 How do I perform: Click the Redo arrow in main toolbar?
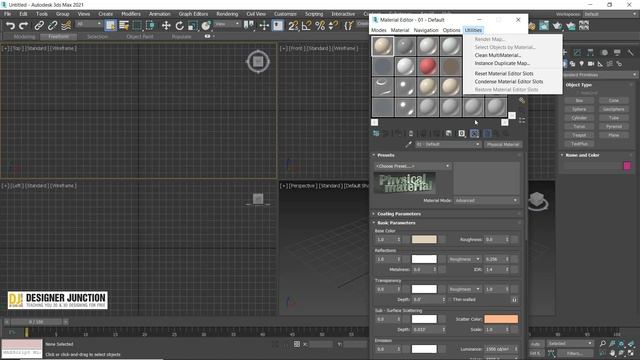pyautogui.click(x=24, y=26)
